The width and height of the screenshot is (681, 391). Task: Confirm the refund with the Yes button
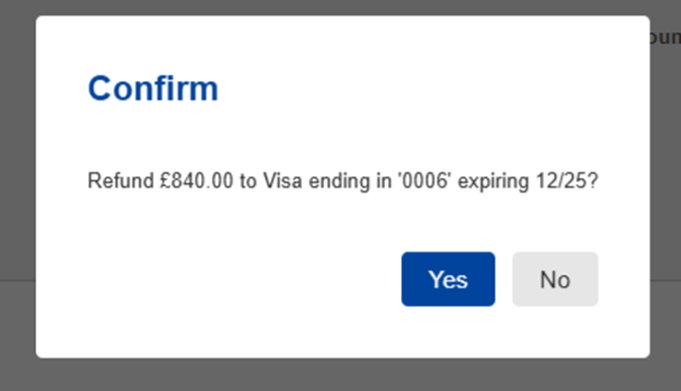click(x=448, y=279)
